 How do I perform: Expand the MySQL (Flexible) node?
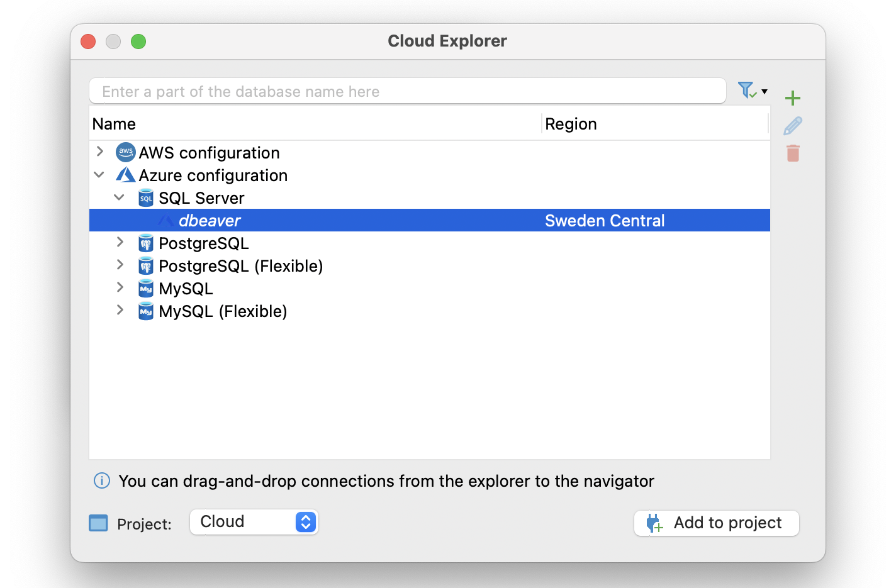point(120,310)
